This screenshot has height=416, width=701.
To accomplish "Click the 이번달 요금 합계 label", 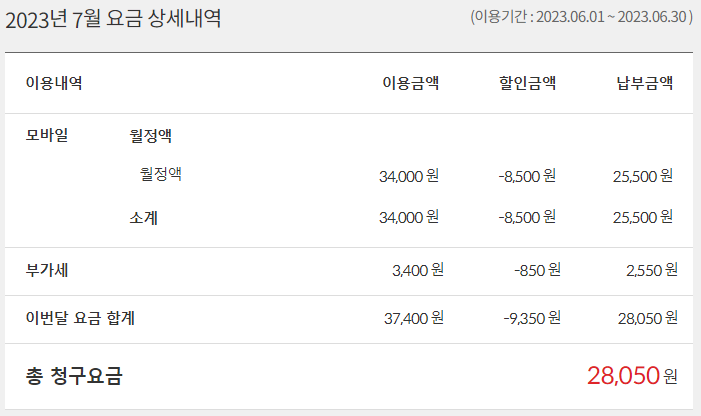I will pos(80,318).
